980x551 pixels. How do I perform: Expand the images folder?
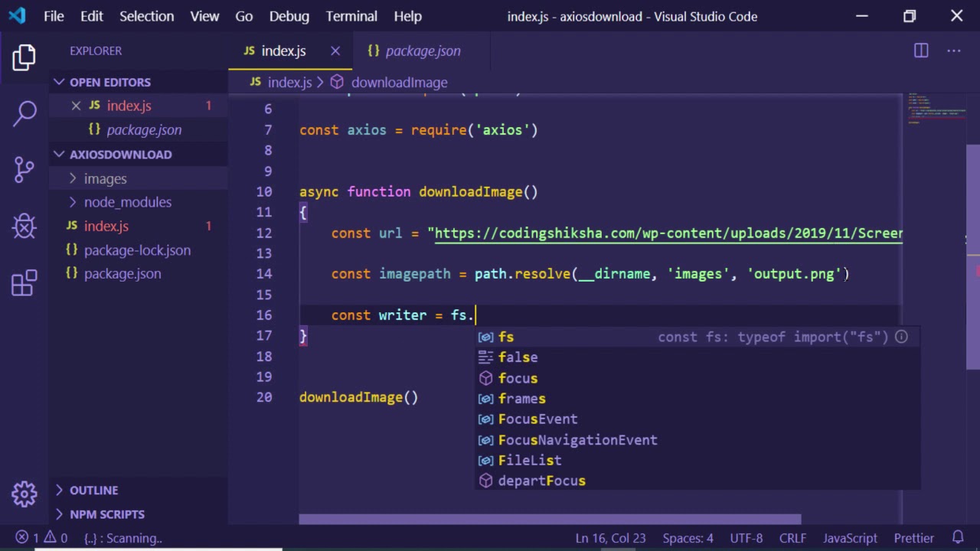point(105,178)
